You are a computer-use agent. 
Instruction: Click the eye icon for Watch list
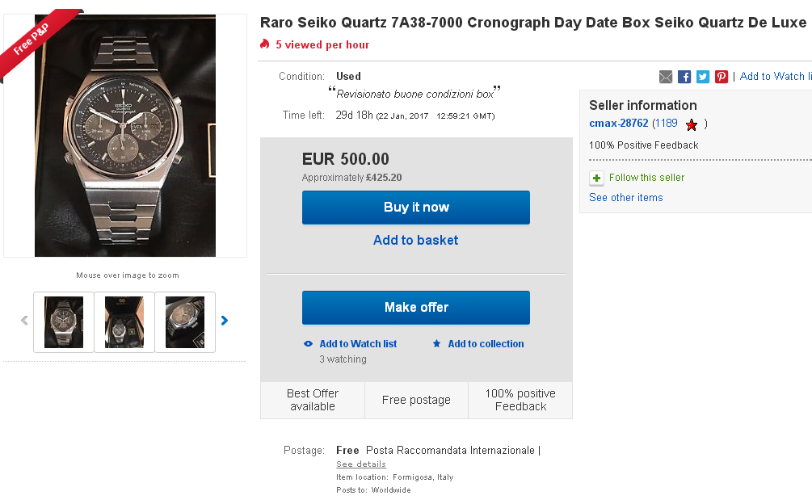point(308,343)
